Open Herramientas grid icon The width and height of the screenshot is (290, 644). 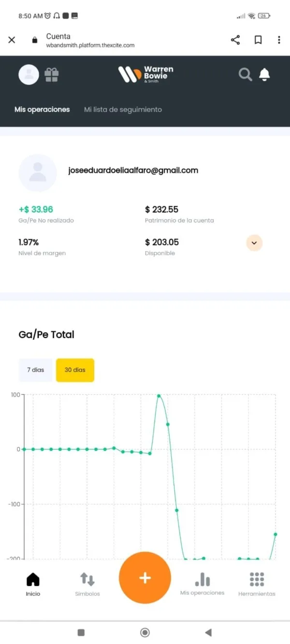257,579
